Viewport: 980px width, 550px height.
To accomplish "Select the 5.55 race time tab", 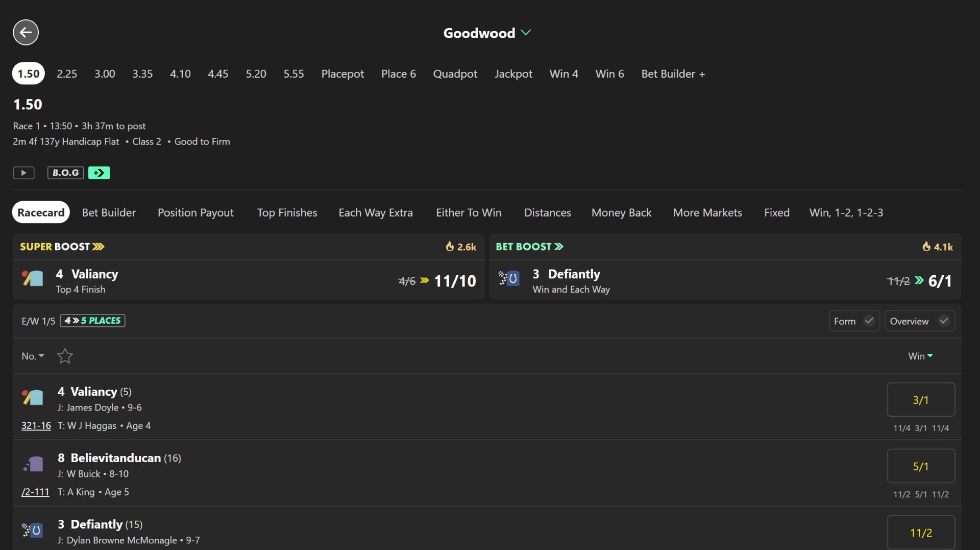I will pyautogui.click(x=293, y=74).
